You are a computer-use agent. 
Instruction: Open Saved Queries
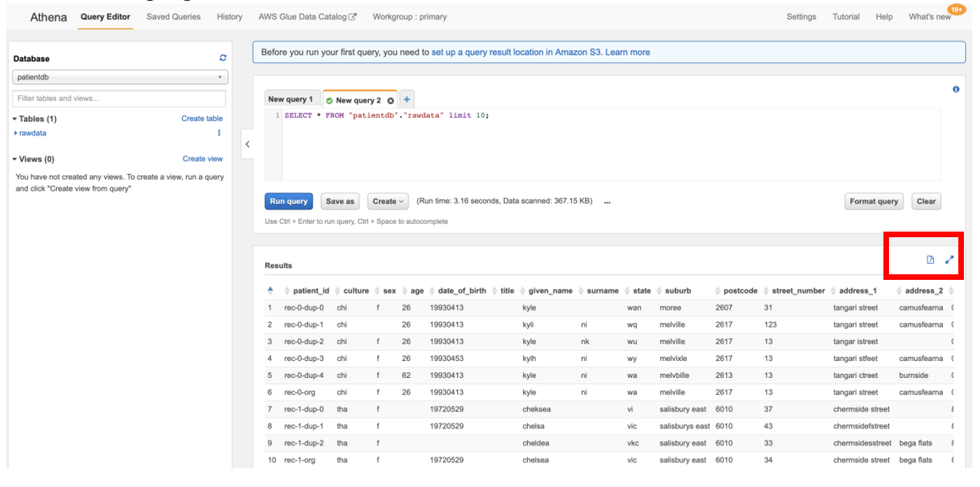point(174,17)
